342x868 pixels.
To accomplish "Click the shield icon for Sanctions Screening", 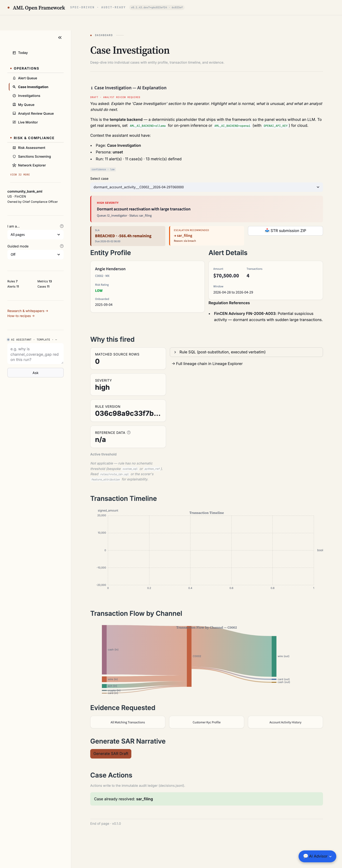I will 14,156.
